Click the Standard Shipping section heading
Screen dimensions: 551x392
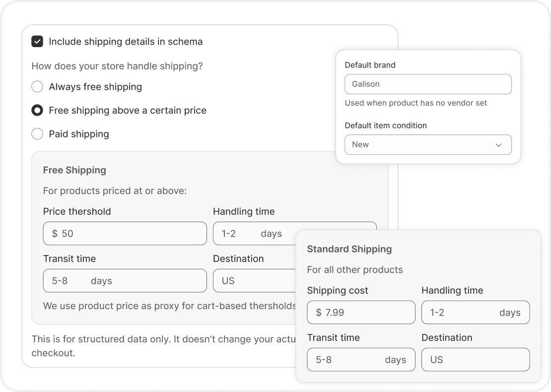(x=349, y=249)
